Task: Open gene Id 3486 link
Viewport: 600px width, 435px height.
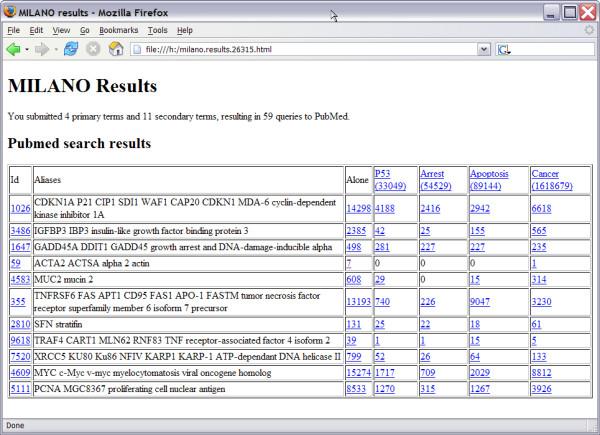Action: click(x=21, y=231)
